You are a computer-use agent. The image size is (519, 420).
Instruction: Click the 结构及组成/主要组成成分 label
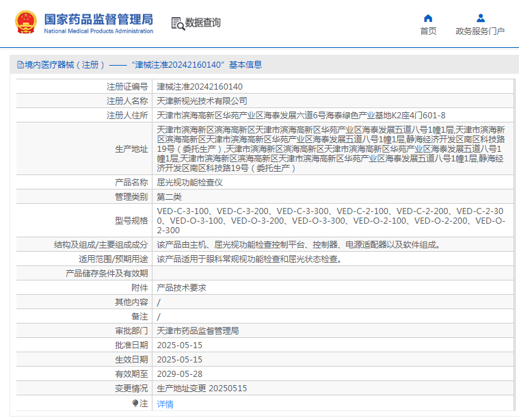[x=101, y=245]
